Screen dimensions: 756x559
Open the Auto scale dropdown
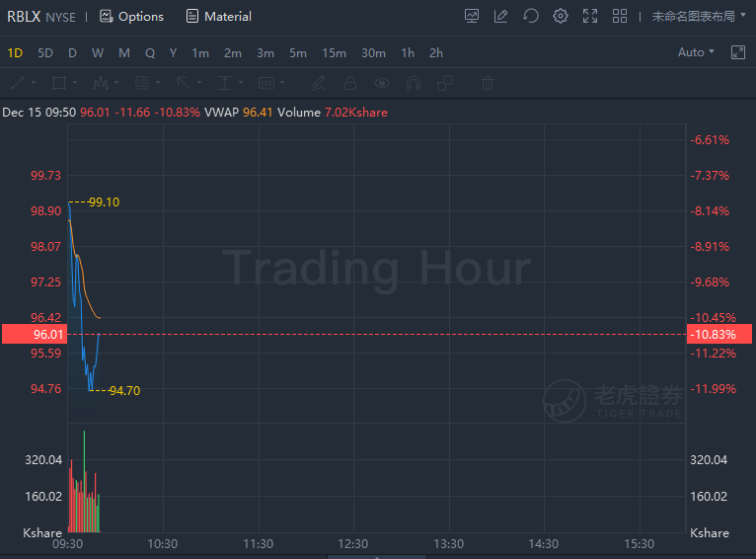(696, 52)
